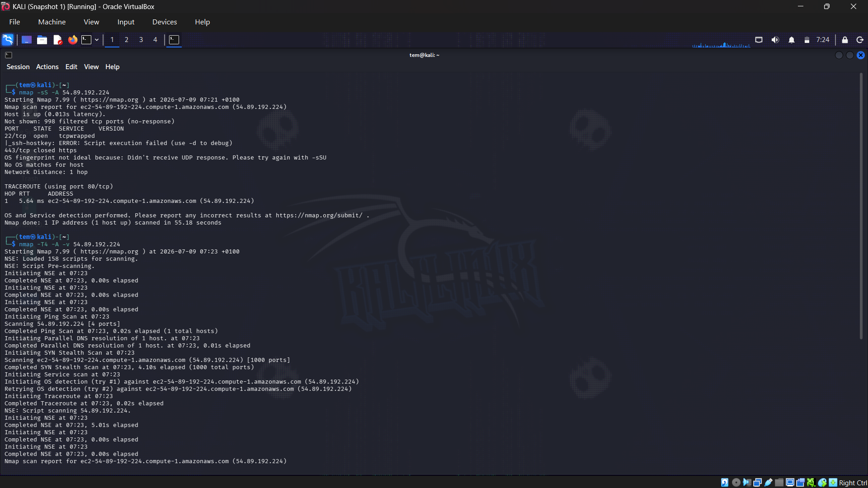
Task: Launch Firefox from the Kali panel
Action: pos(72,40)
